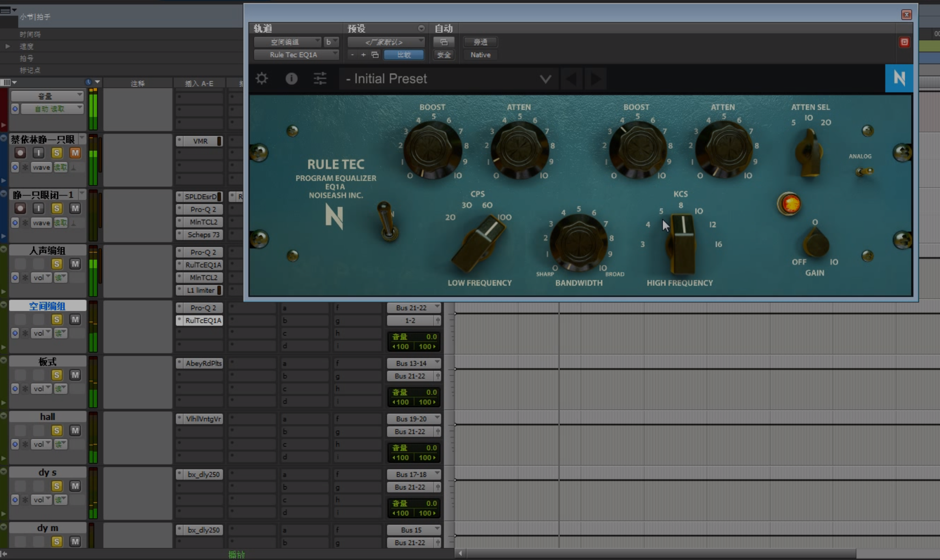Click the Native button
This screenshot has height=560, width=940.
coord(480,55)
